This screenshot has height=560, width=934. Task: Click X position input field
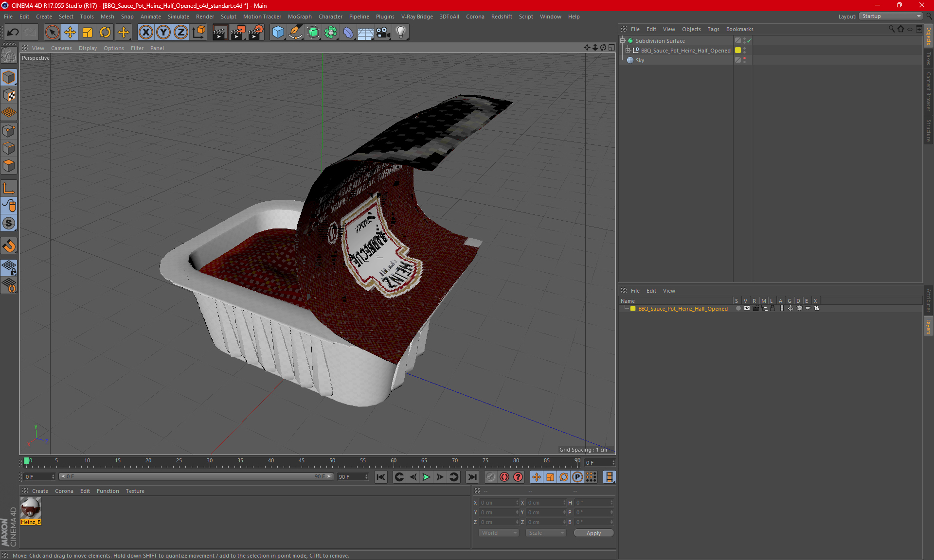(499, 503)
